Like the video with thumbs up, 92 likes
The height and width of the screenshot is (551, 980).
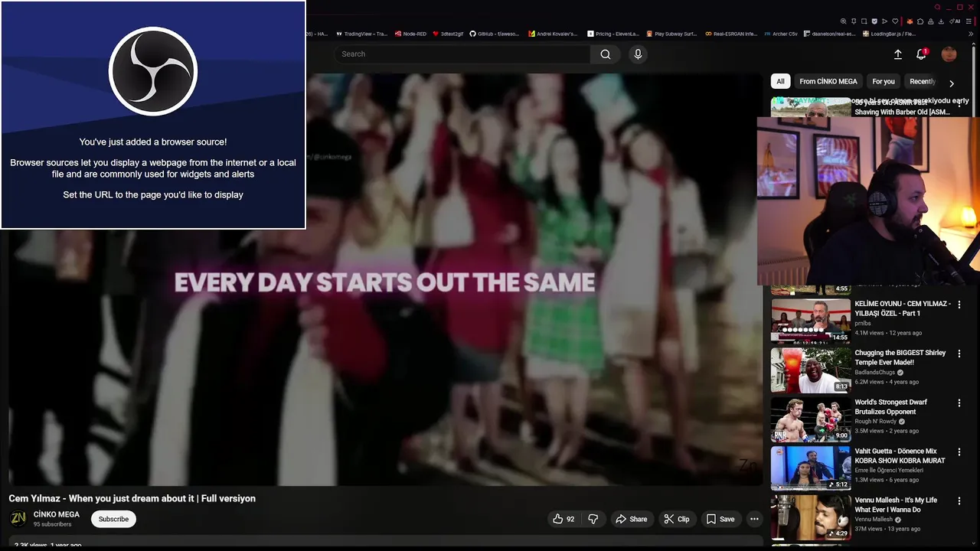[563, 519]
